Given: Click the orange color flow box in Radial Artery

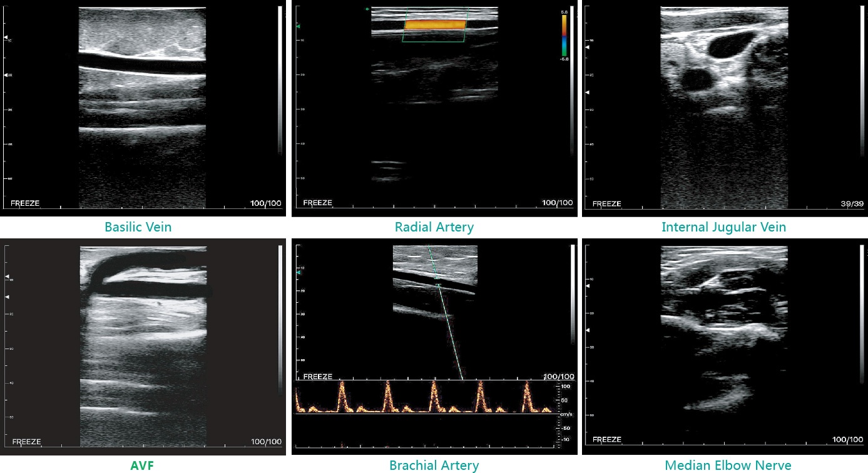Looking at the screenshot, I should 436,24.
